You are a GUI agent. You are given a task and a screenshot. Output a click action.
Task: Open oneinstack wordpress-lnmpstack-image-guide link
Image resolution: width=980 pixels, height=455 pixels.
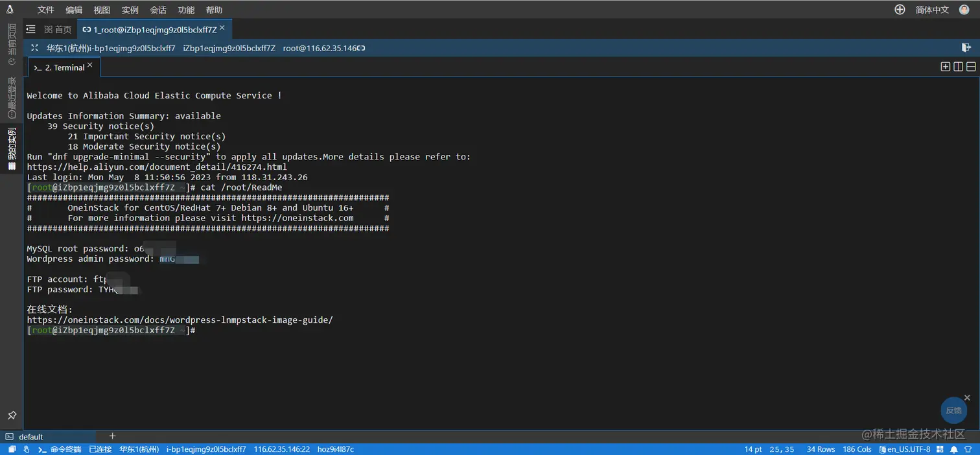pos(180,320)
